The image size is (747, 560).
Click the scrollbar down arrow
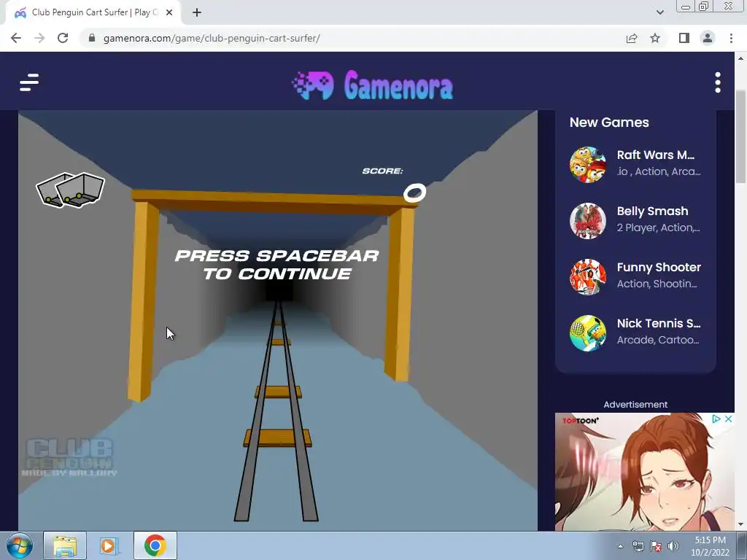[x=740, y=525]
